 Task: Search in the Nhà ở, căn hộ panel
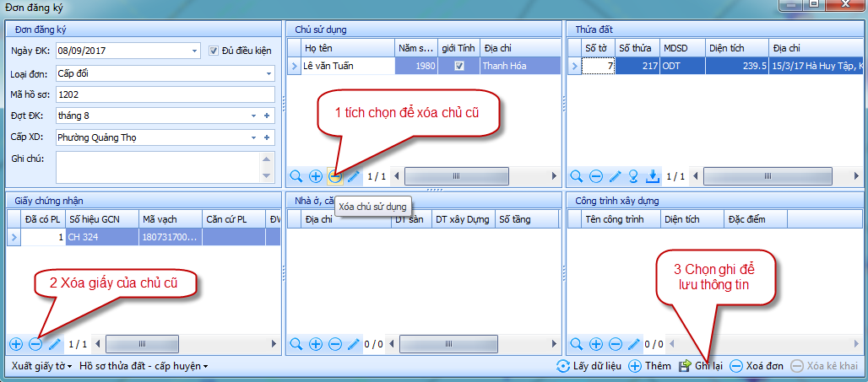coord(296,344)
